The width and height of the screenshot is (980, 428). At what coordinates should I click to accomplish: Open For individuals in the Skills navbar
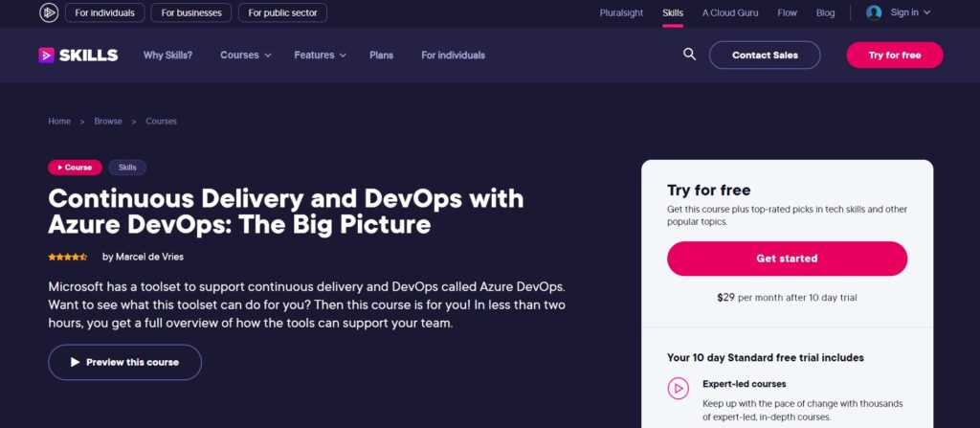click(x=453, y=56)
